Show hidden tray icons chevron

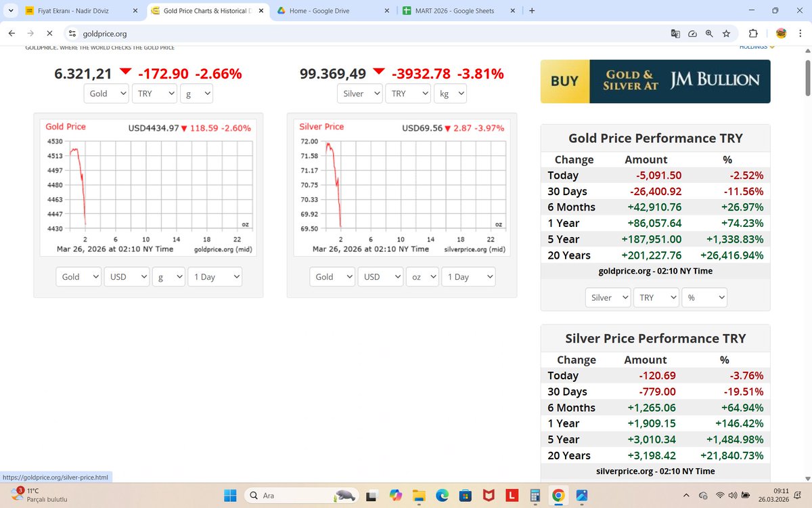tap(687, 495)
